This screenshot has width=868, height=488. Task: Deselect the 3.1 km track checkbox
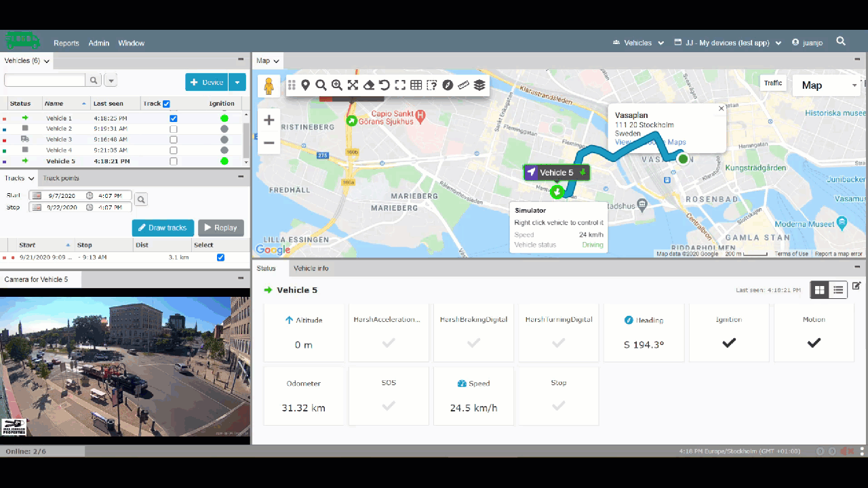click(x=220, y=258)
